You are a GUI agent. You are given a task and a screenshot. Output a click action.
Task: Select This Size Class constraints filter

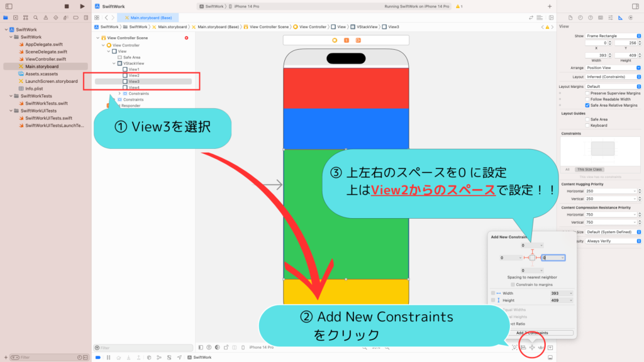[x=589, y=170]
